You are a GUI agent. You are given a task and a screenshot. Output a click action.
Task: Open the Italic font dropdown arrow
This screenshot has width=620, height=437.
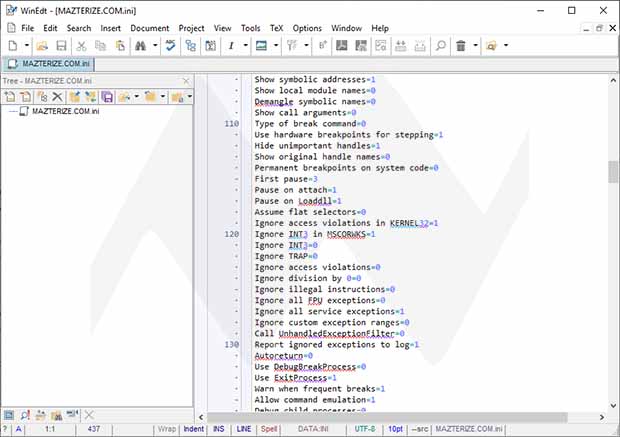[x=245, y=45]
